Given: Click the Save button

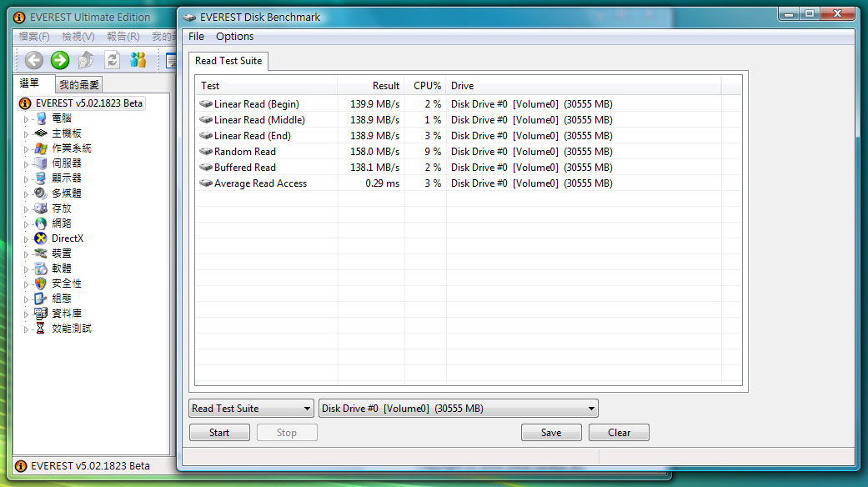Looking at the screenshot, I should pyautogui.click(x=551, y=433).
